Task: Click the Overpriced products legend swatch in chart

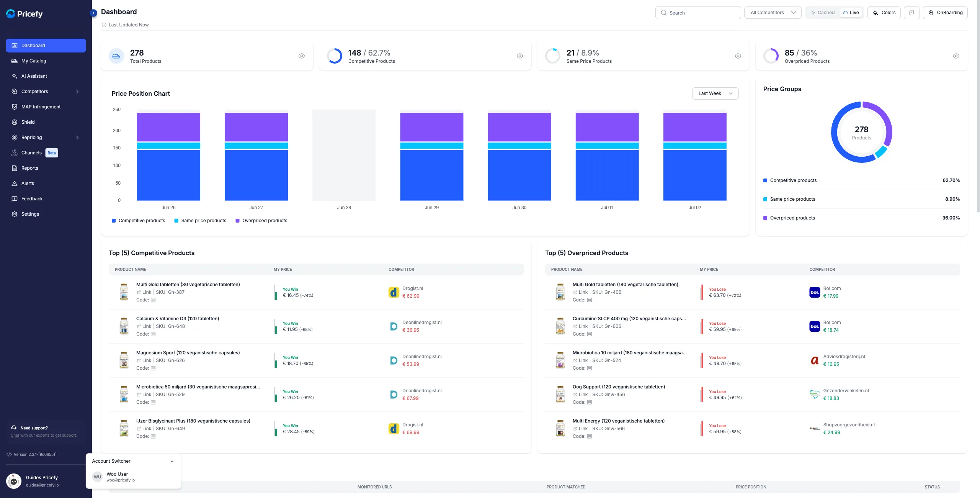Action: 237,221
